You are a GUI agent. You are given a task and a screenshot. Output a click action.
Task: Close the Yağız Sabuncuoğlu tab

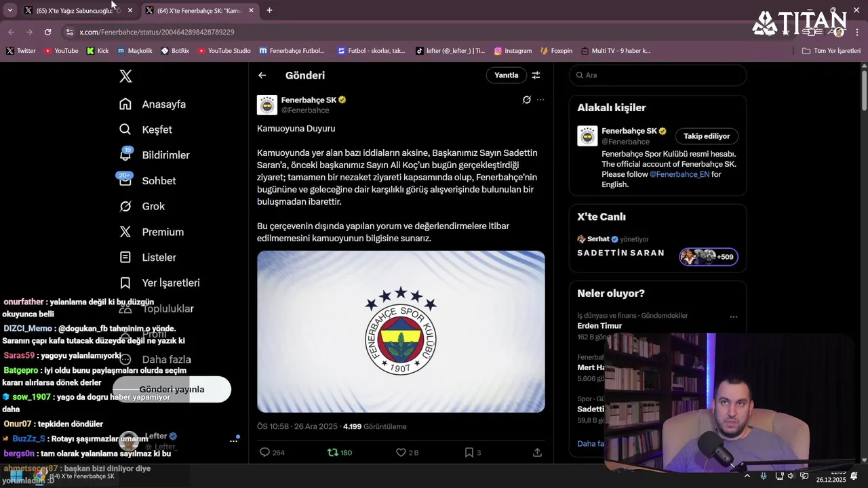130,10
